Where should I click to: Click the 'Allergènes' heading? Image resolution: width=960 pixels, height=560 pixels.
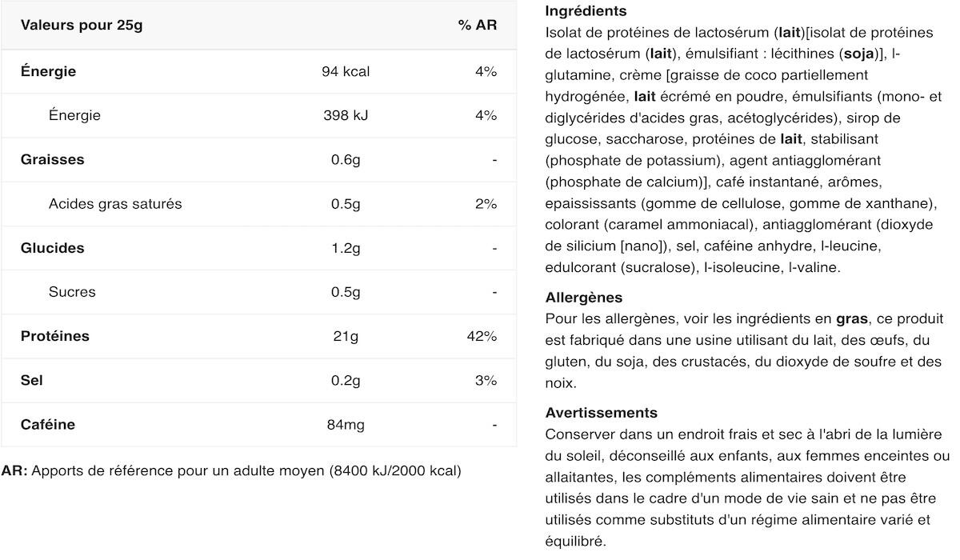[x=584, y=298]
